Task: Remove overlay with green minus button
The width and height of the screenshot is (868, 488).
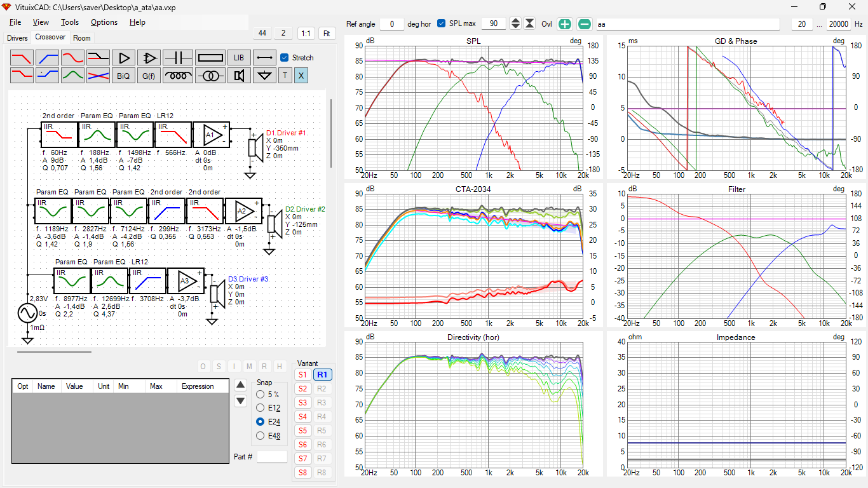Action: click(585, 24)
